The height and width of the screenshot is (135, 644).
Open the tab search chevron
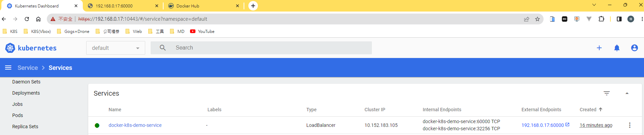click(594, 5)
